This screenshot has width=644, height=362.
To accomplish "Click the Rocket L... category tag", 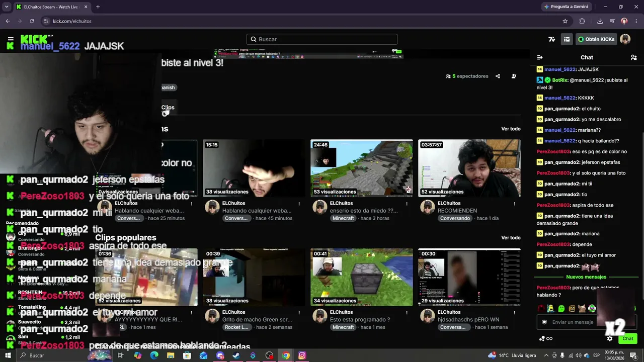I will 236,327.
